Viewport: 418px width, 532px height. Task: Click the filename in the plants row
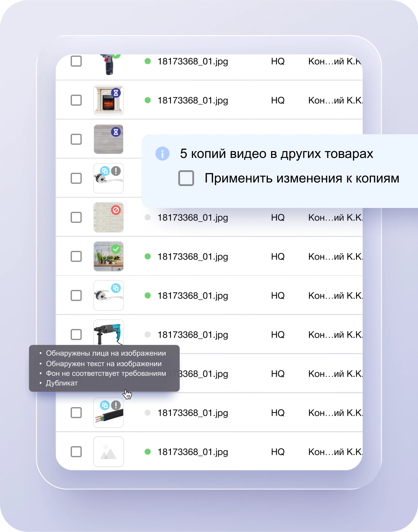pos(193,256)
